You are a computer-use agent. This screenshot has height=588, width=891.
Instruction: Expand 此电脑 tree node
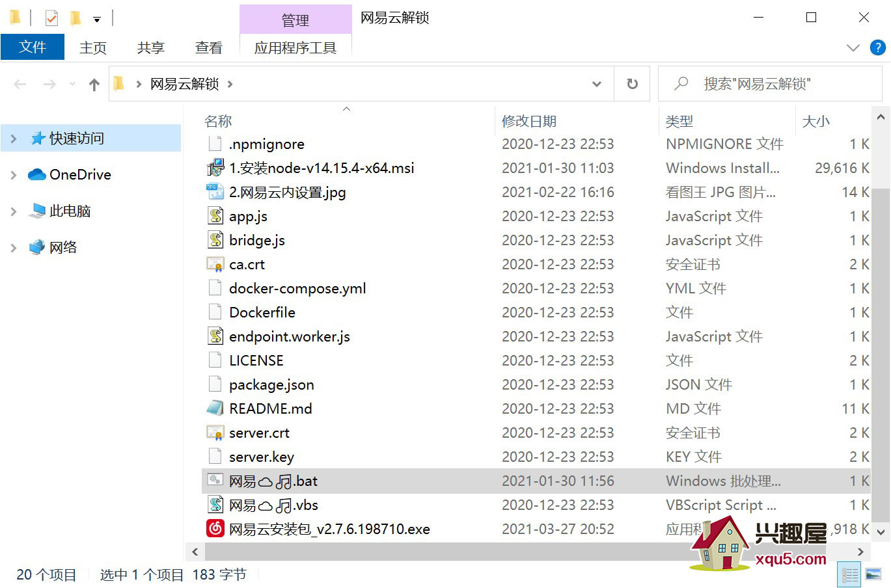(14, 211)
